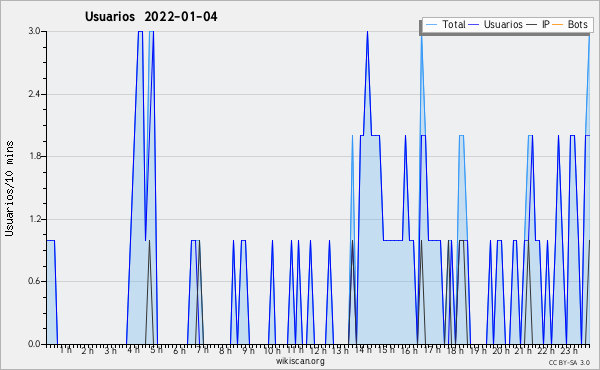Click the 10 h x-axis label
Viewport: 600px width, 370px height.
(x=272, y=350)
